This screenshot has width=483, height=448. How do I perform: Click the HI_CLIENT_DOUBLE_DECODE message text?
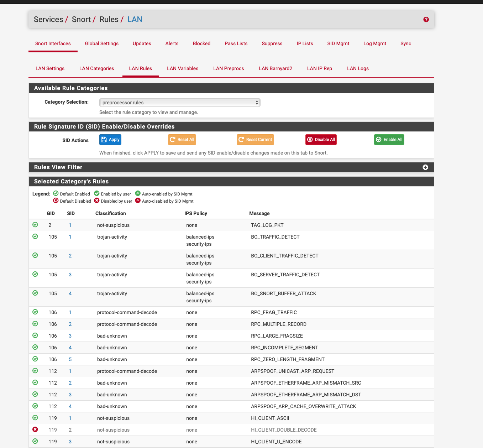(x=284, y=430)
